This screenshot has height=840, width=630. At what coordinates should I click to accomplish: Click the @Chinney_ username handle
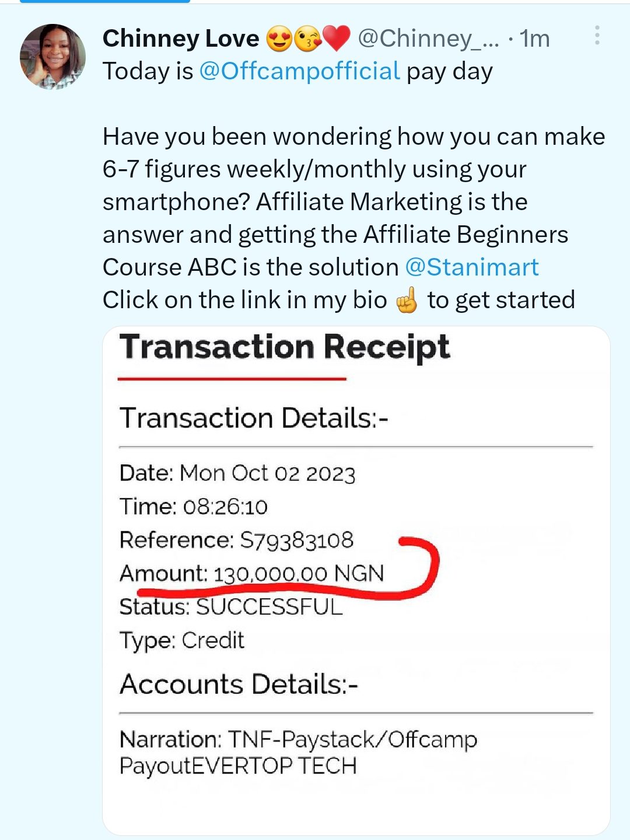coord(428,39)
